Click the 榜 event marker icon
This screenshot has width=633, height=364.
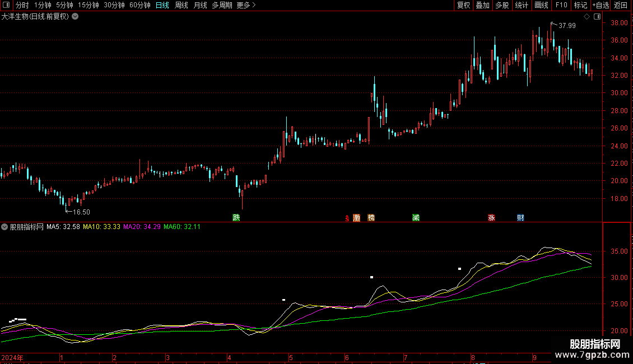(x=371, y=218)
